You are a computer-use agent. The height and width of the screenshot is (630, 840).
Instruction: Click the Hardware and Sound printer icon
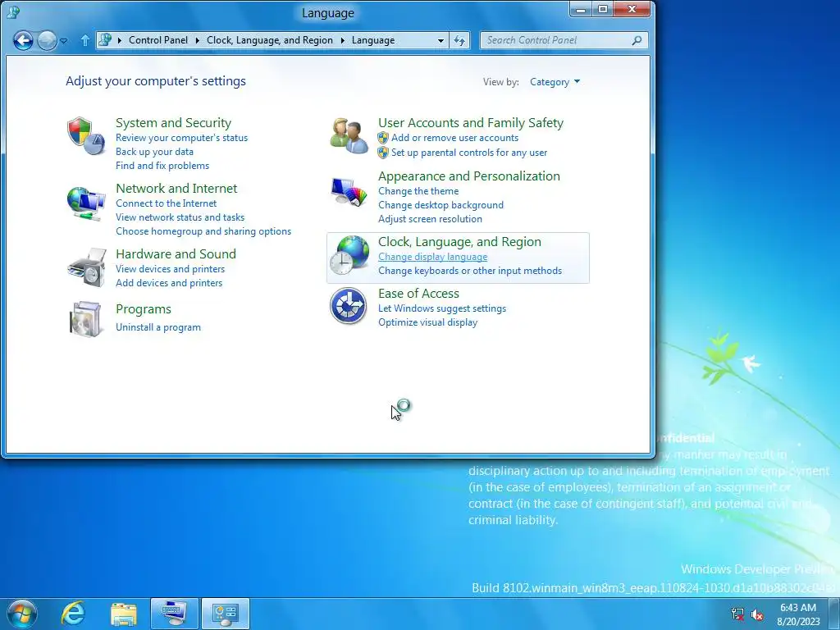tap(87, 267)
